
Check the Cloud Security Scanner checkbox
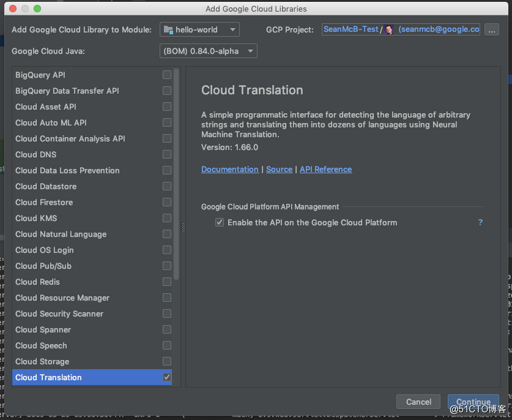coord(167,314)
